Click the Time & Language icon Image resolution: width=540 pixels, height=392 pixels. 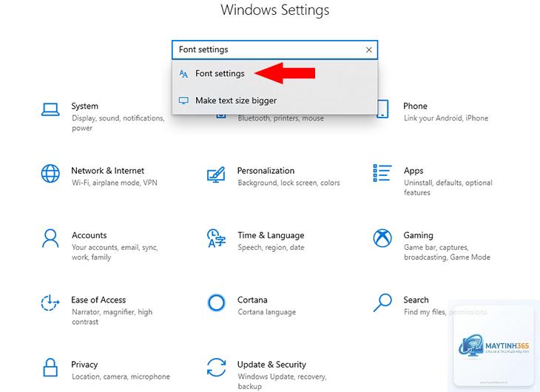[x=216, y=238]
